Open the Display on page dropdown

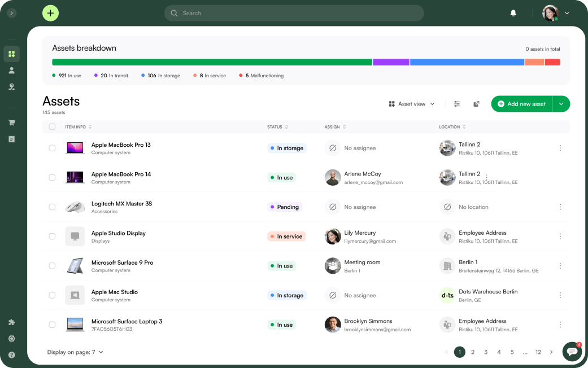point(75,352)
